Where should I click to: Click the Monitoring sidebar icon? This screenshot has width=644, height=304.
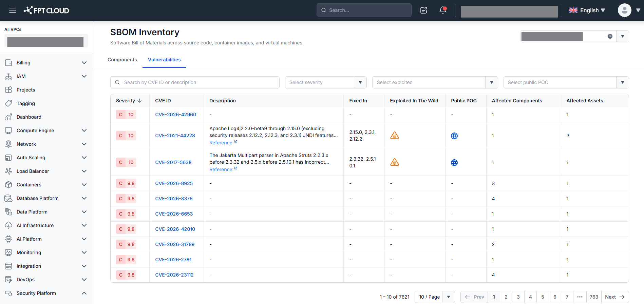(8, 252)
